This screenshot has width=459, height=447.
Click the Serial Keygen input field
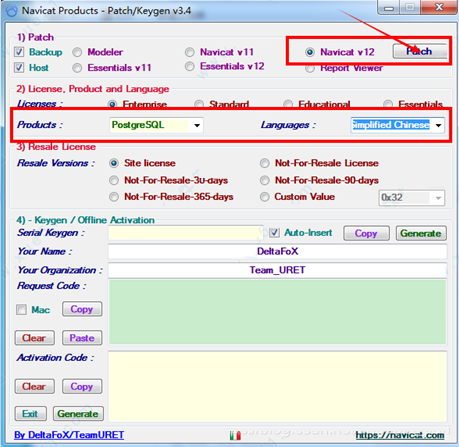pyautogui.click(x=186, y=233)
